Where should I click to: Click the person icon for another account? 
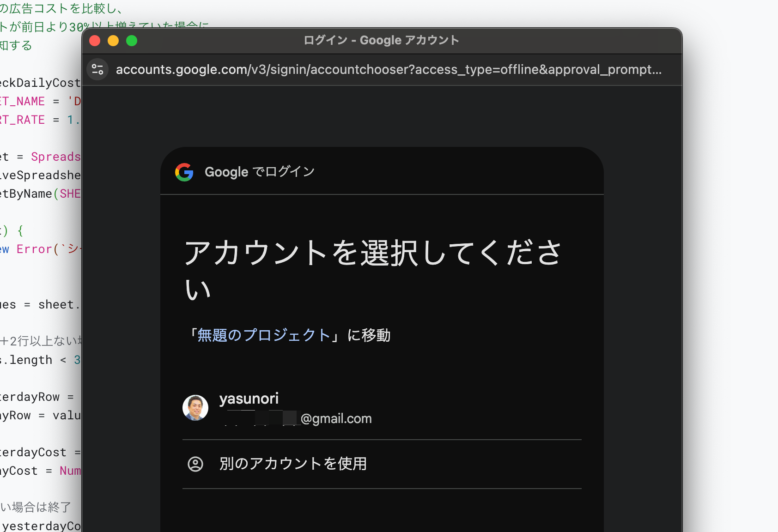click(x=195, y=464)
